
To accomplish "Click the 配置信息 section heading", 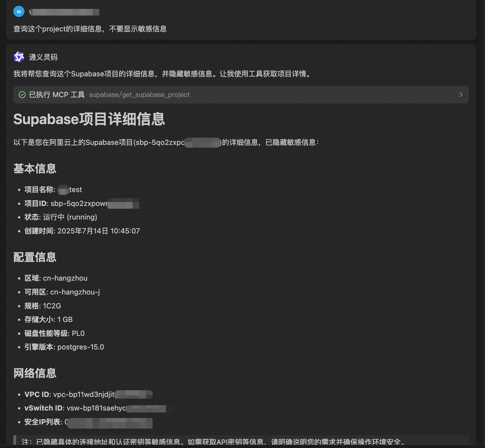I will click(35, 257).
